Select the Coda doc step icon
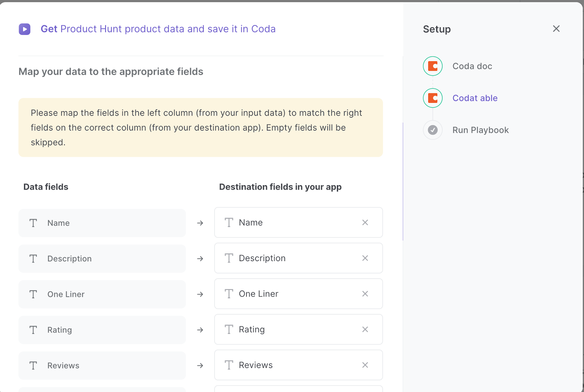The width and height of the screenshot is (584, 392). coord(433,66)
